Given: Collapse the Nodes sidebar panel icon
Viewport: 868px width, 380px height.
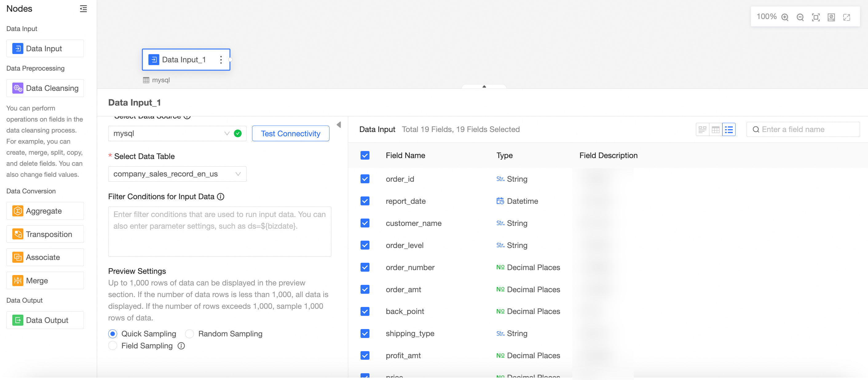Looking at the screenshot, I should pos(83,9).
